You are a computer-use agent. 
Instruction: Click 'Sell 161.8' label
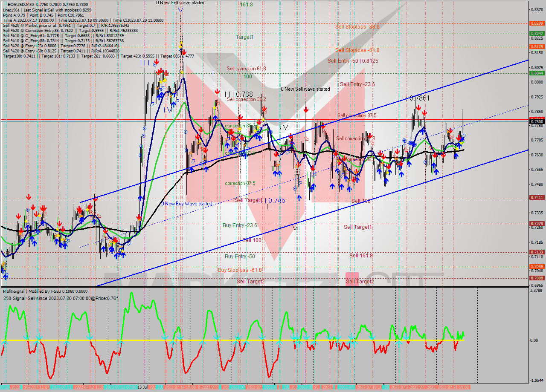(x=361, y=256)
